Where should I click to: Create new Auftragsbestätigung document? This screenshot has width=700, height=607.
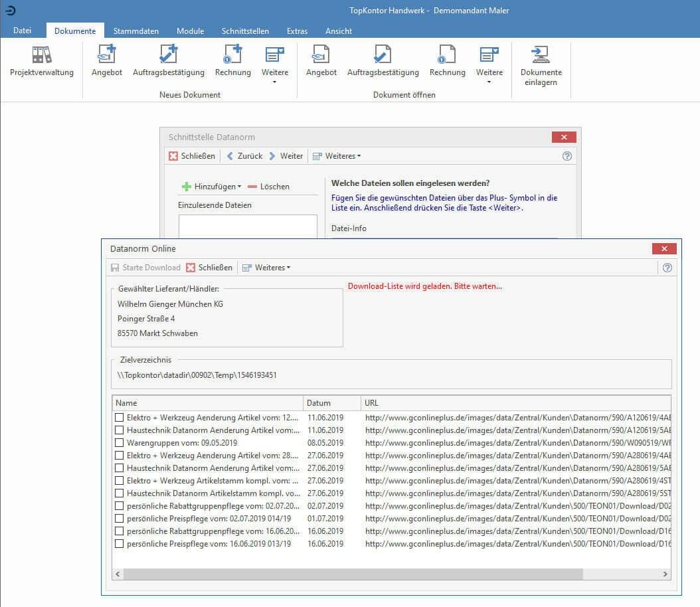tap(168, 62)
